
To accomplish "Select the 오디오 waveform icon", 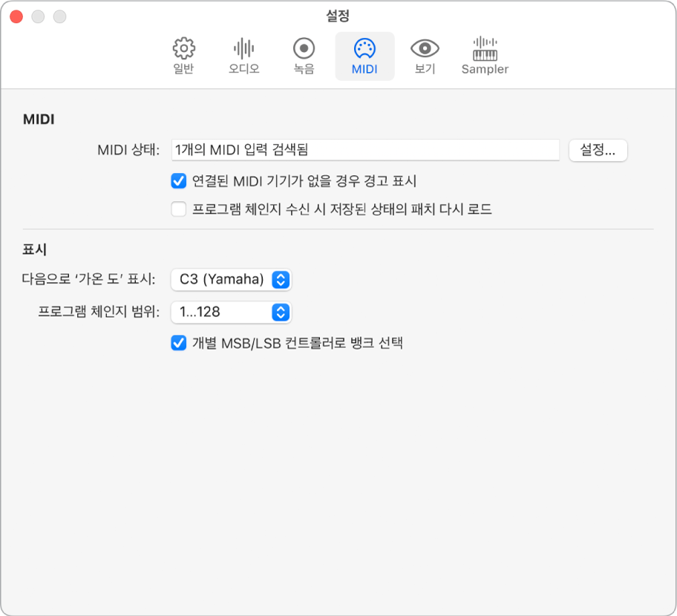I will [243, 49].
